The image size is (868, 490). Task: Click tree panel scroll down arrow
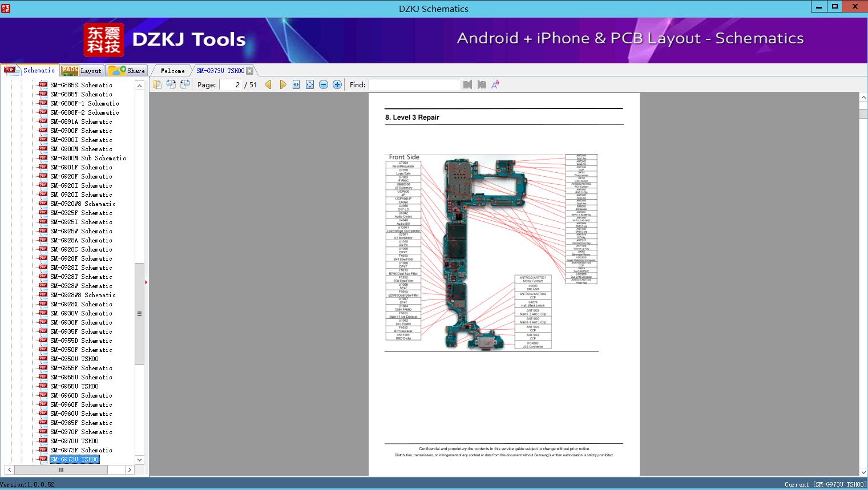click(139, 460)
